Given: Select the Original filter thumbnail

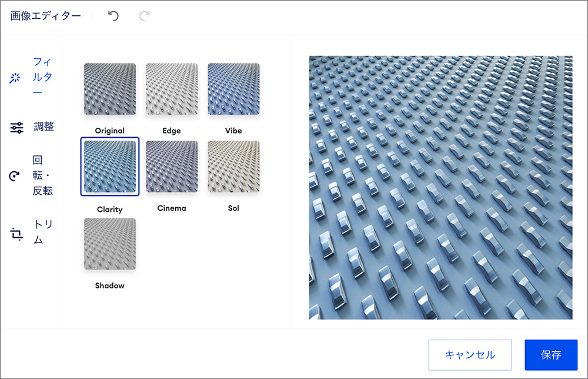Looking at the screenshot, I should click(110, 89).
